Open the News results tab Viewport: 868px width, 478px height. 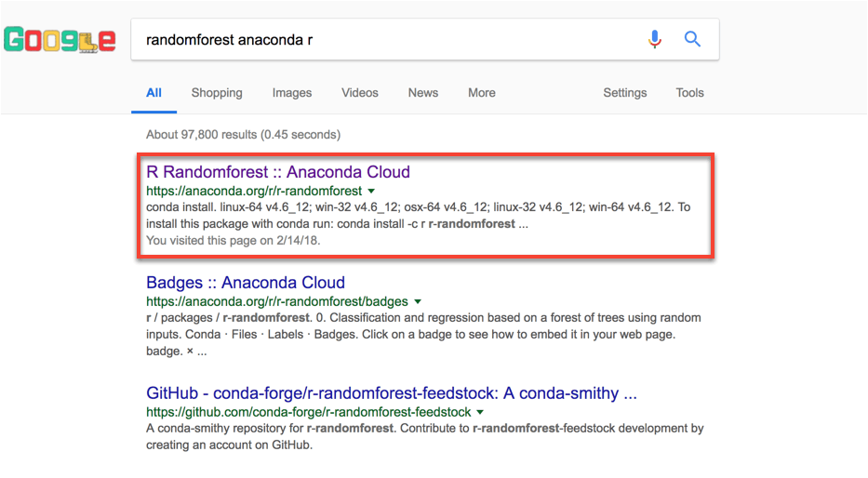coord(423,93)
